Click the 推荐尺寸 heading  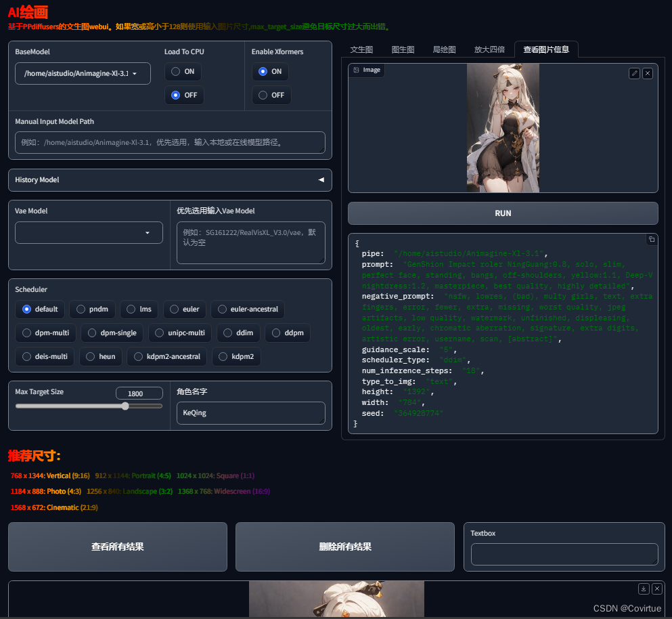35,456
